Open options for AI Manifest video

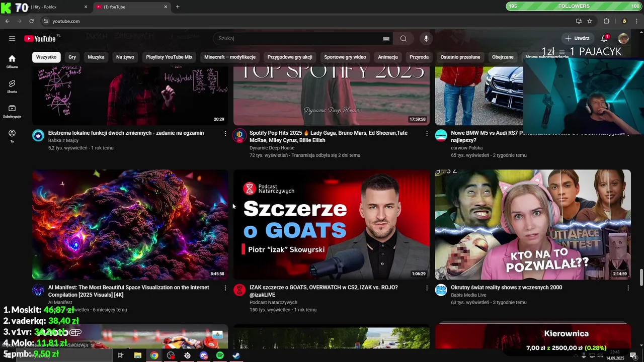[x=225, y=288]
